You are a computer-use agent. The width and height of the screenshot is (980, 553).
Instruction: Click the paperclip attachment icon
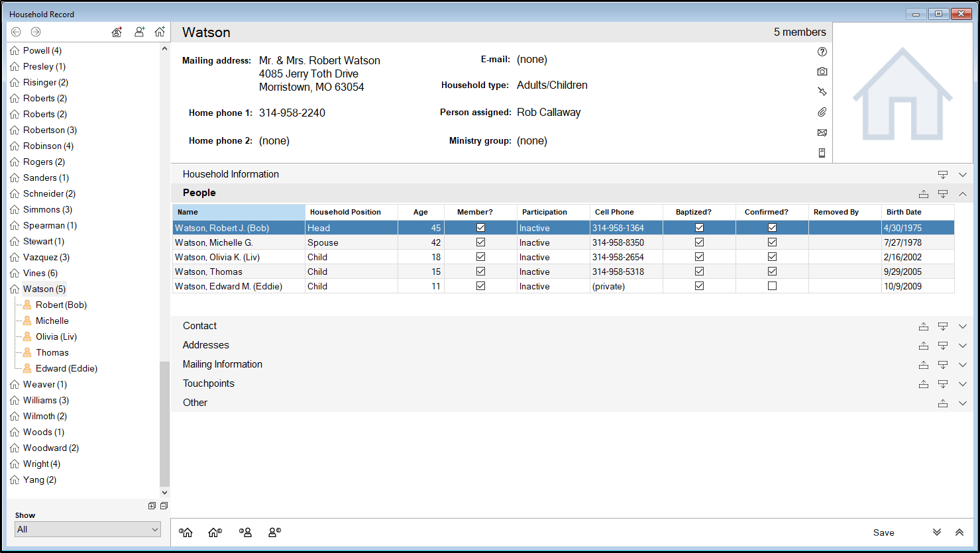[822, 113]
